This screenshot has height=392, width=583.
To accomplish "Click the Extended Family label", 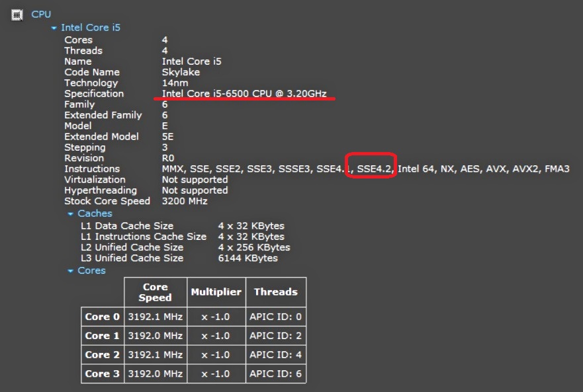I will [x=103, y=115].
